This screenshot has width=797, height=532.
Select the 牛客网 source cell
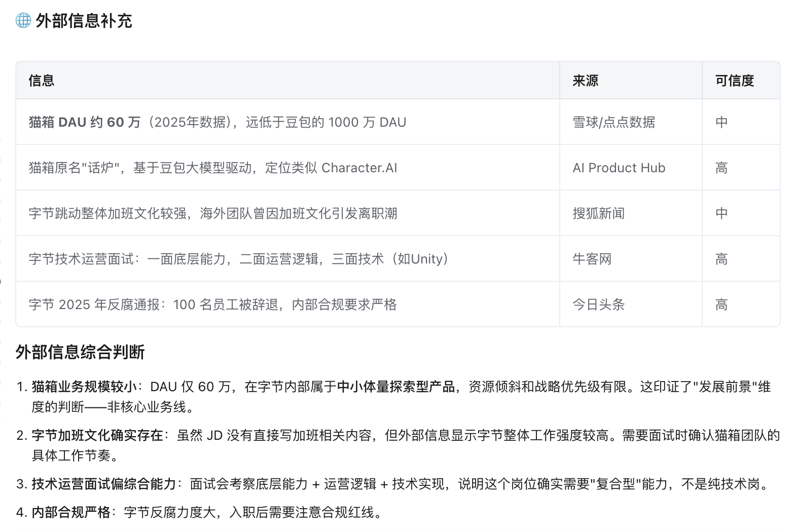click(x=592, y=259)
